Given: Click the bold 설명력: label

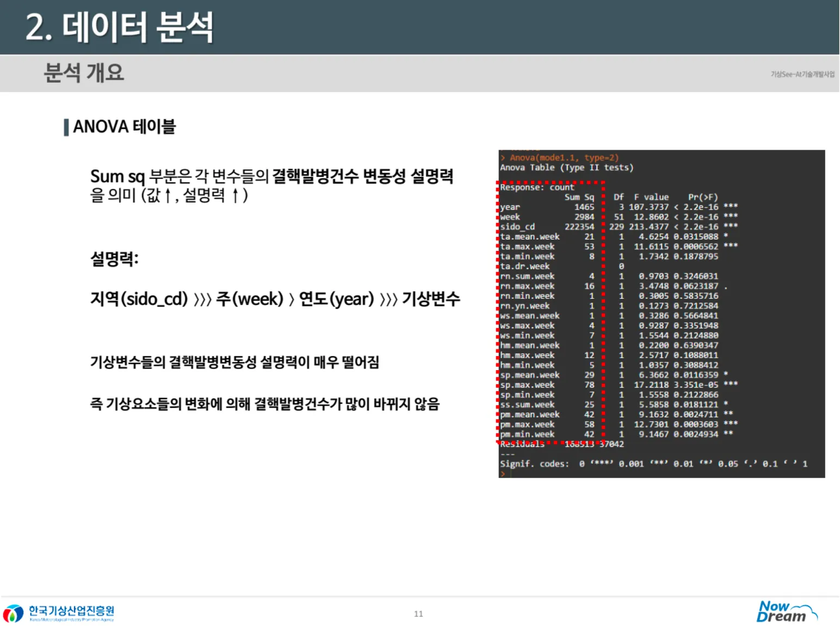Looking at the screenshot, I should coord(114,259).
